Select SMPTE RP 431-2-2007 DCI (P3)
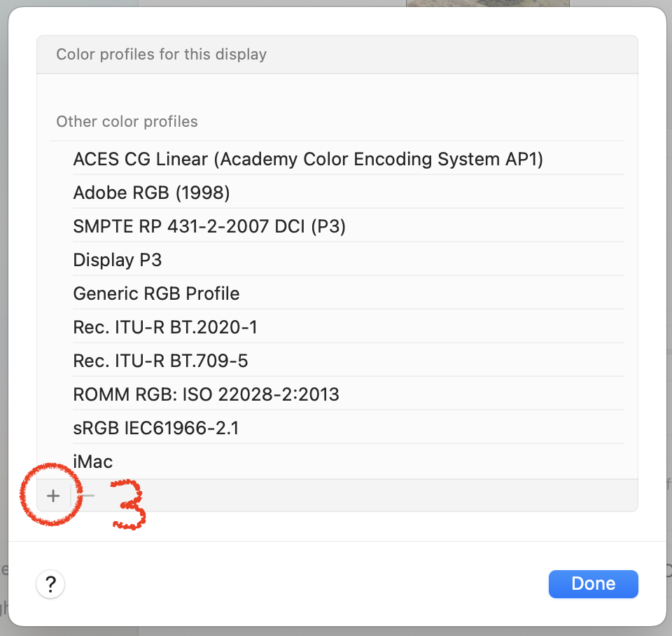 tap(209, 226)
